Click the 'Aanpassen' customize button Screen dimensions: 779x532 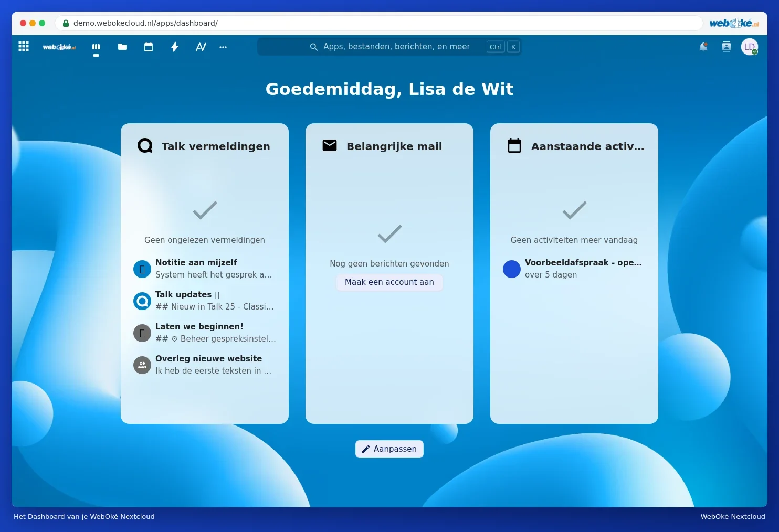point(389,449)
